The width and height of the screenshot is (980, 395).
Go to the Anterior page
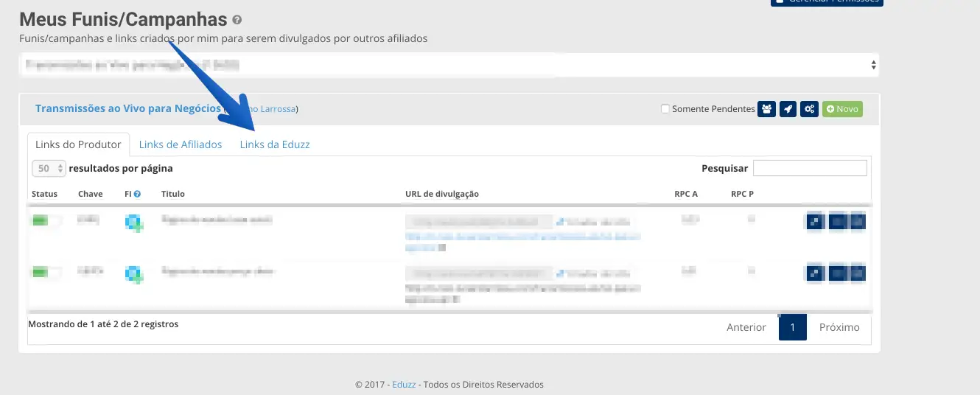coord(746,327)
